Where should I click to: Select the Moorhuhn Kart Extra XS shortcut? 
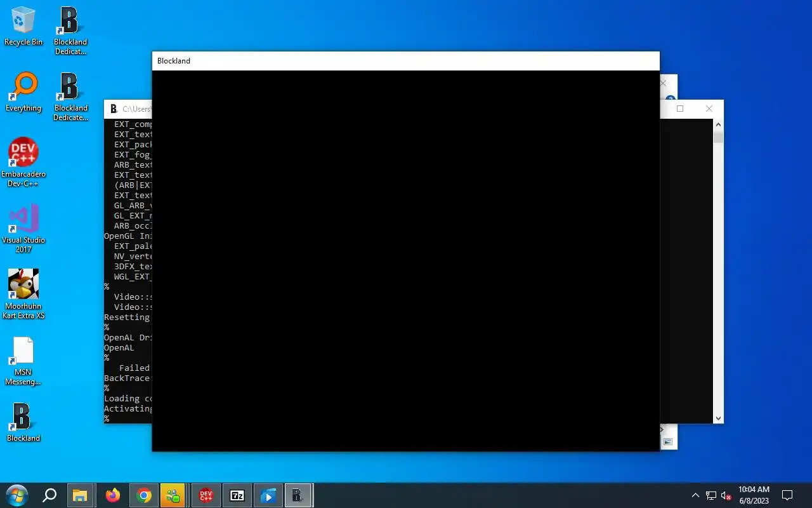(x=23, y=294)
